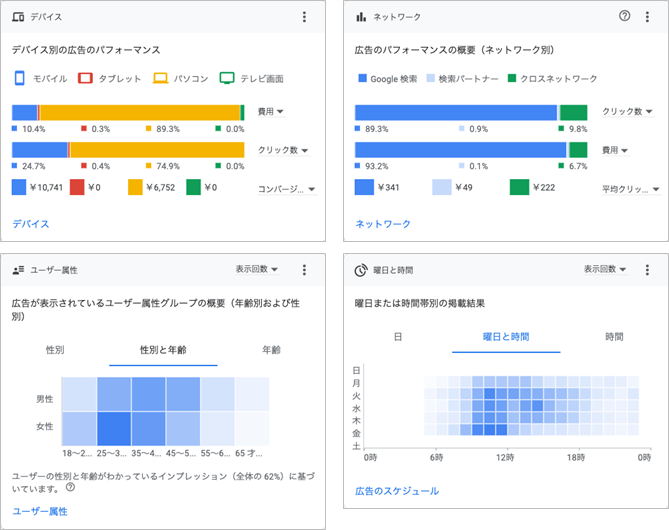Viewport: 669px width, 530px height.
Task: Click the light blue swatch beside ¥49
Action: coord(442,187)
